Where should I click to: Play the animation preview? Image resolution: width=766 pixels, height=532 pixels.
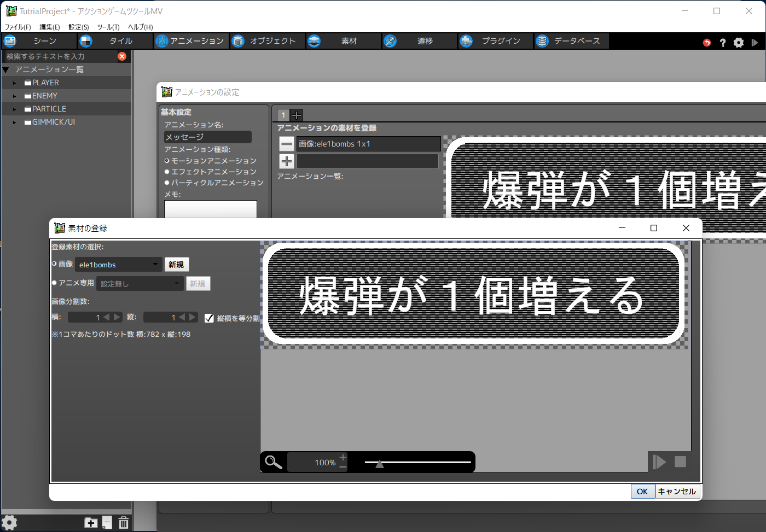coord(659,462)
